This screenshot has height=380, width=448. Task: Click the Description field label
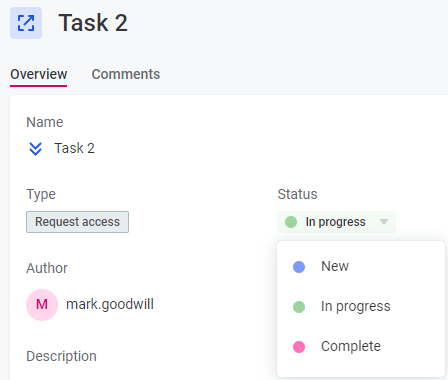[61, 356]
